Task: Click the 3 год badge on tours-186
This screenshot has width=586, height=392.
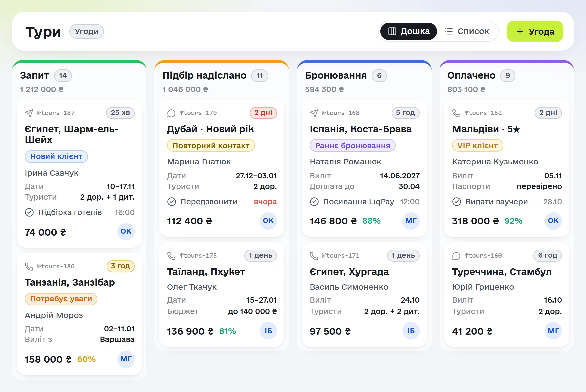Action: coord(121,266)
